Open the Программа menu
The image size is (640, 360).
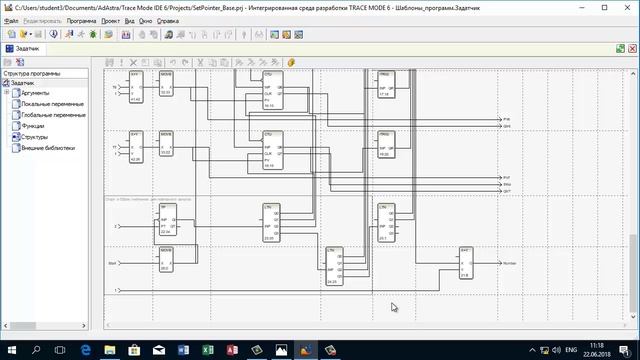81,21
